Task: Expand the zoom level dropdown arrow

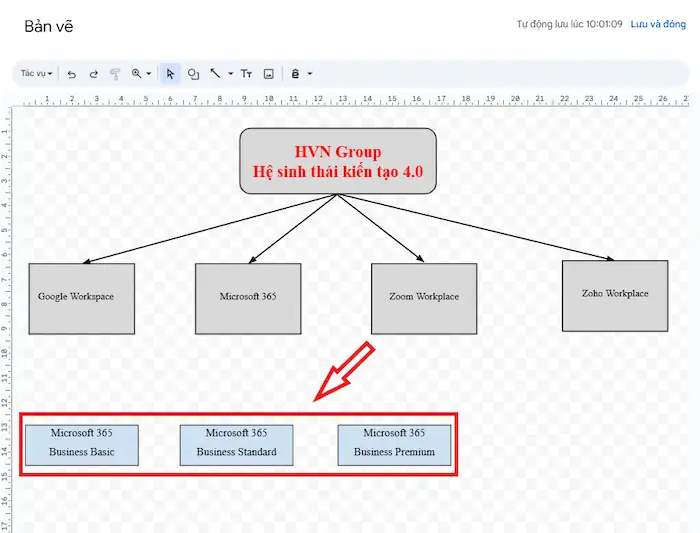Action: pos(149,74)
